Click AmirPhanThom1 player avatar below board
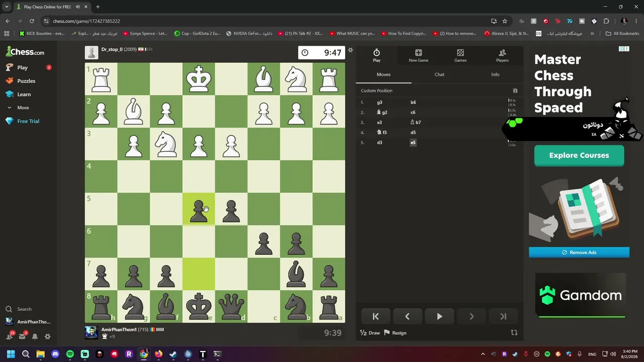 pyautogui.click(x=92, y=332)
